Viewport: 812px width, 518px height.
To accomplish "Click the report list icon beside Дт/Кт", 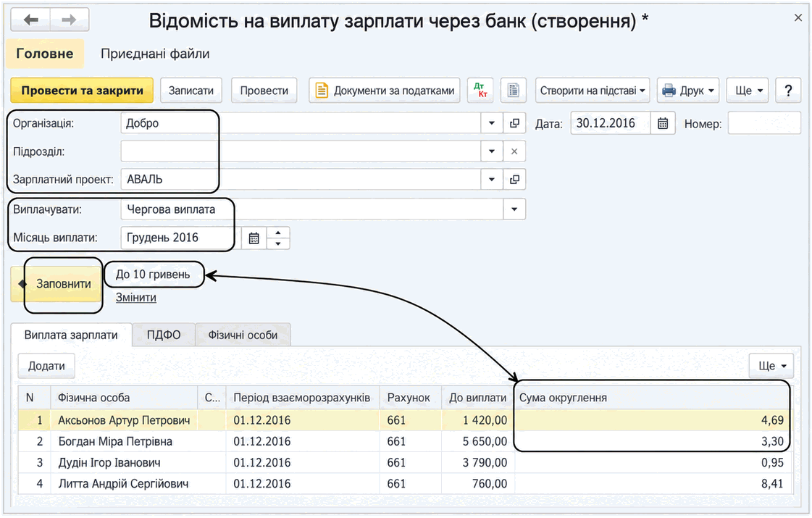I will tap(513, 91).
